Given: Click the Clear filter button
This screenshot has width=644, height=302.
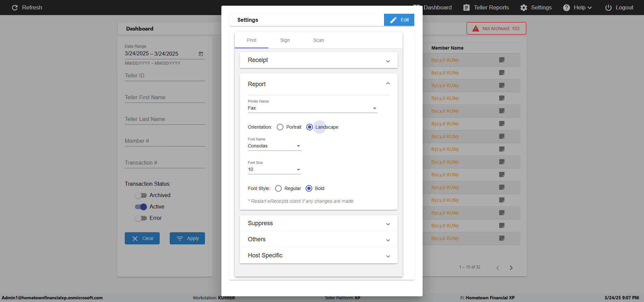Looking at the screenshot, I should coord(142,238).
